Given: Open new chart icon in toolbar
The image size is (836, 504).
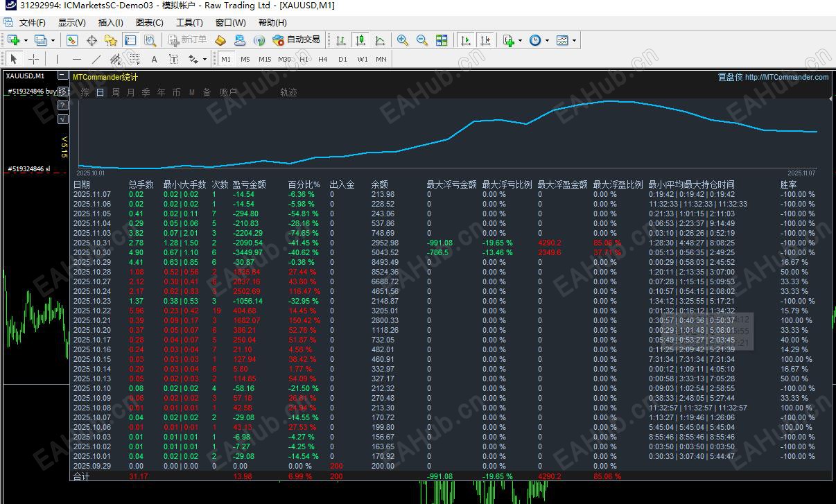Looking at the screenshot, I should point(13,40).
